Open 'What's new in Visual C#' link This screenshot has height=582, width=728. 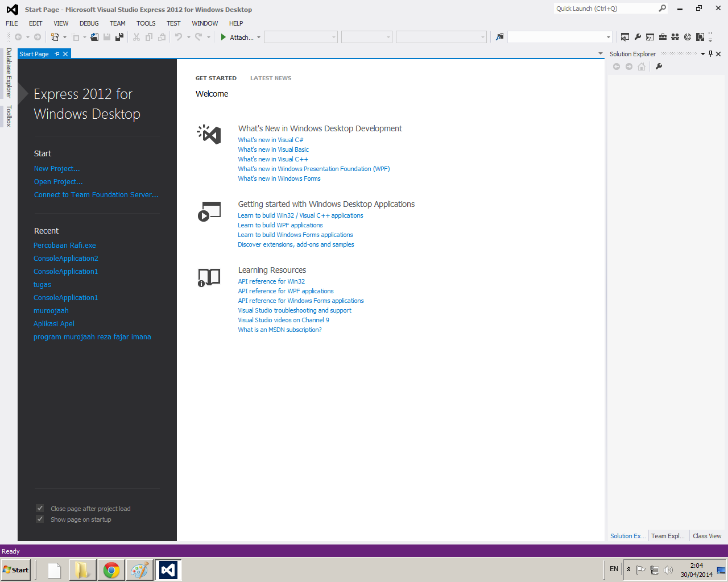coord(271,140)
